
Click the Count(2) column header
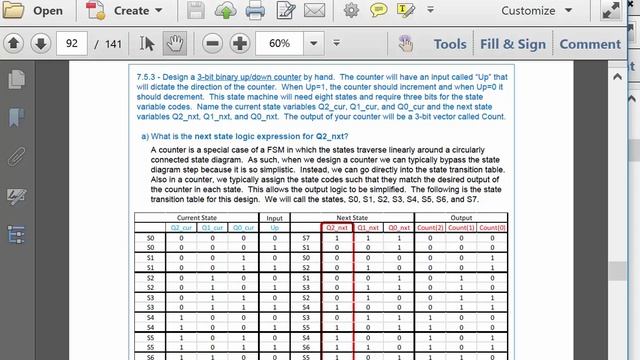(x=430, y=228)
